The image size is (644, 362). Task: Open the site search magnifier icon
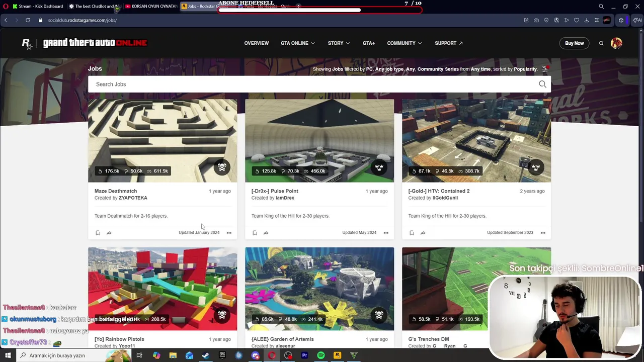[601, 43]
